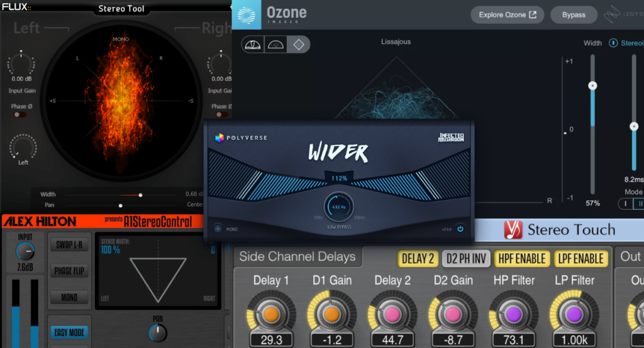Click the Infected Mushroom logo in Wider

451,138
